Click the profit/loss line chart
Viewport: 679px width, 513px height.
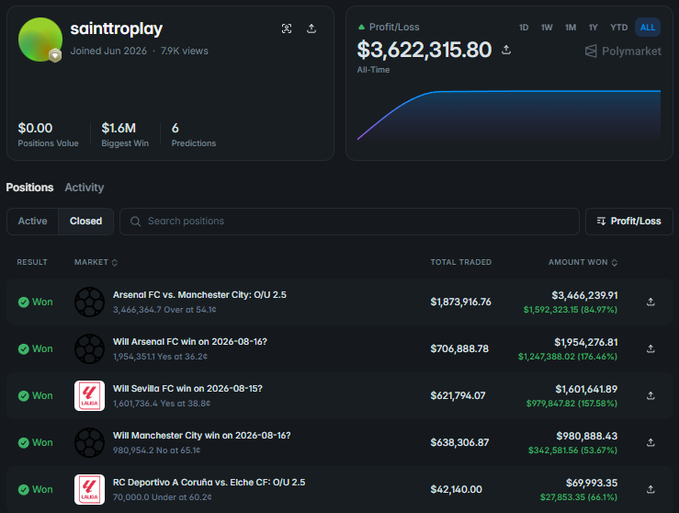[509, 116]
